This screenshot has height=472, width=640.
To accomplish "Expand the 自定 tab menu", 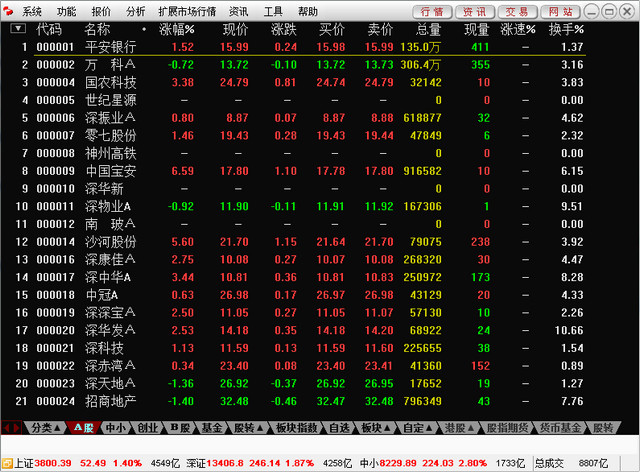I will click(x=418, y=427).
